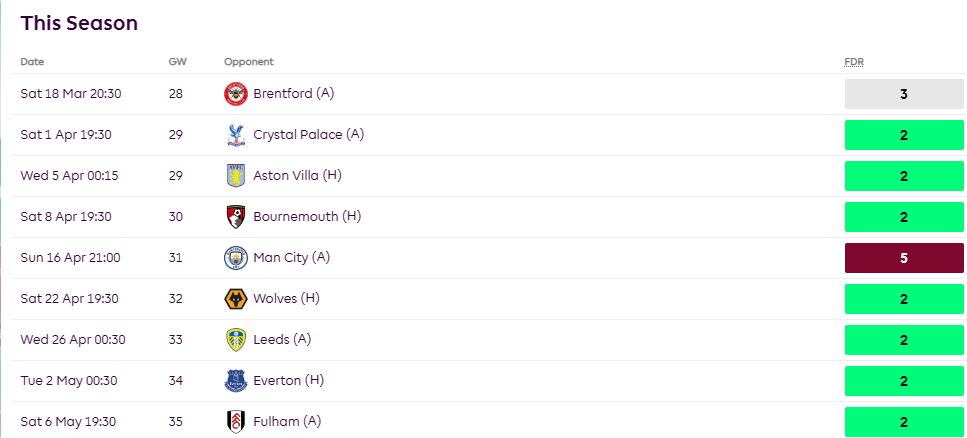Viewport: 967px width, 438px height.
Task: Select the Everton club badge
Action: click(x=235, y=381)
